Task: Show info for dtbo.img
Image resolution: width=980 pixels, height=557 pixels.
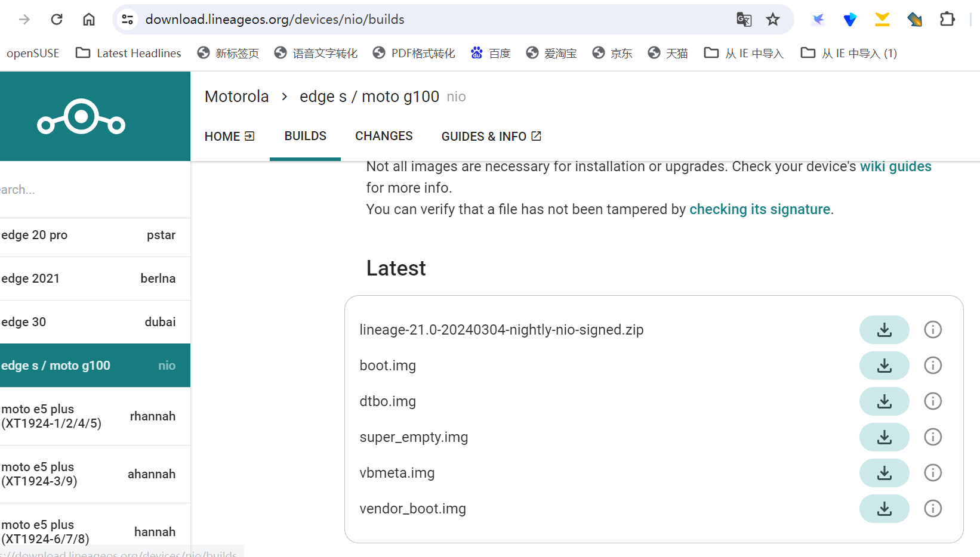Action: [933, 401]
